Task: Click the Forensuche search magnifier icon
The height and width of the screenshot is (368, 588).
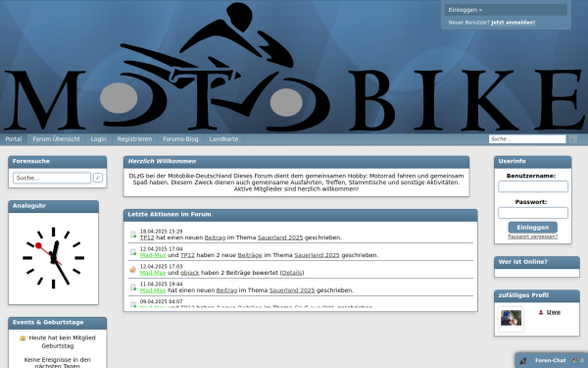Action: pyautogui.click(x=98, y=178)
